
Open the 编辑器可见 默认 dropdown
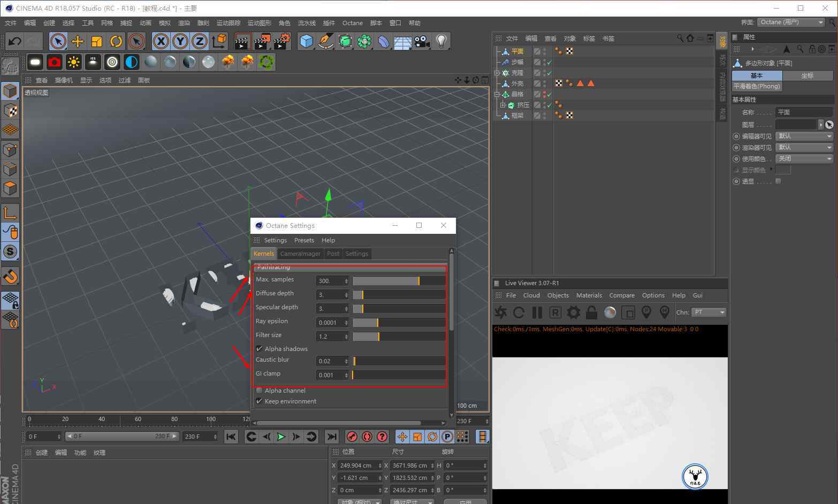(804, 136)
